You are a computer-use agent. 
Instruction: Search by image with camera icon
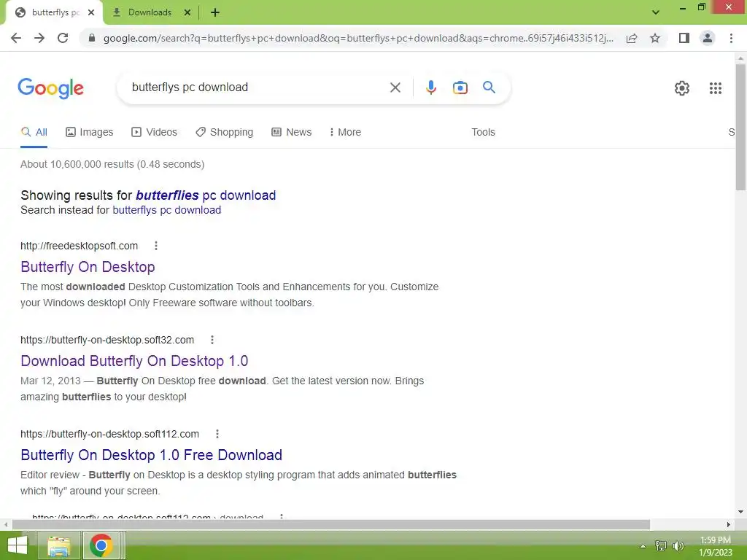[x=460, y=87]
